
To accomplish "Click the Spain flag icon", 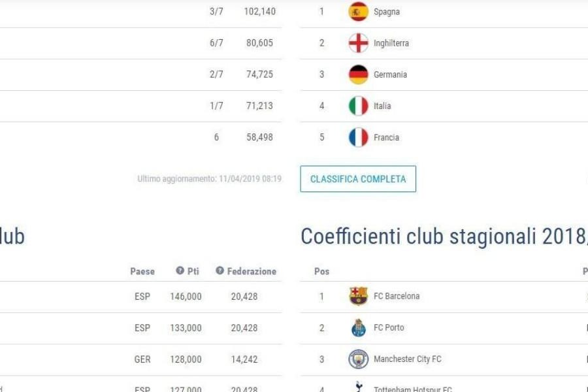I will point(358,12).
